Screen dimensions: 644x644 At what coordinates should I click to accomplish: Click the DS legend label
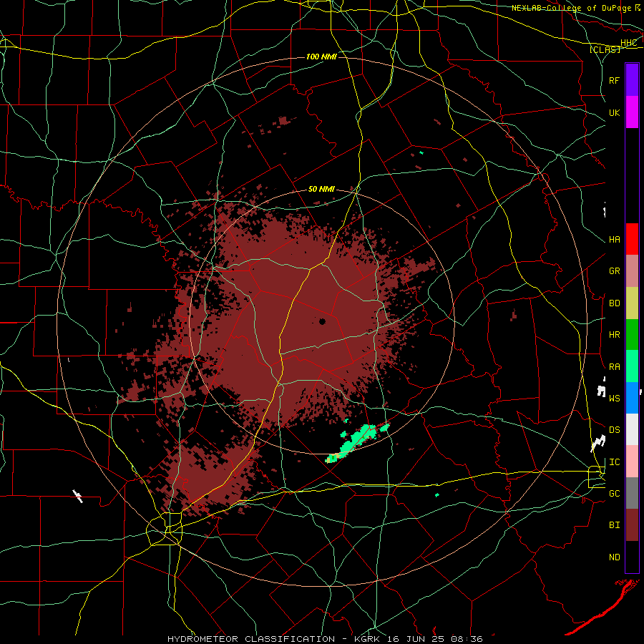tap(614, 430)
